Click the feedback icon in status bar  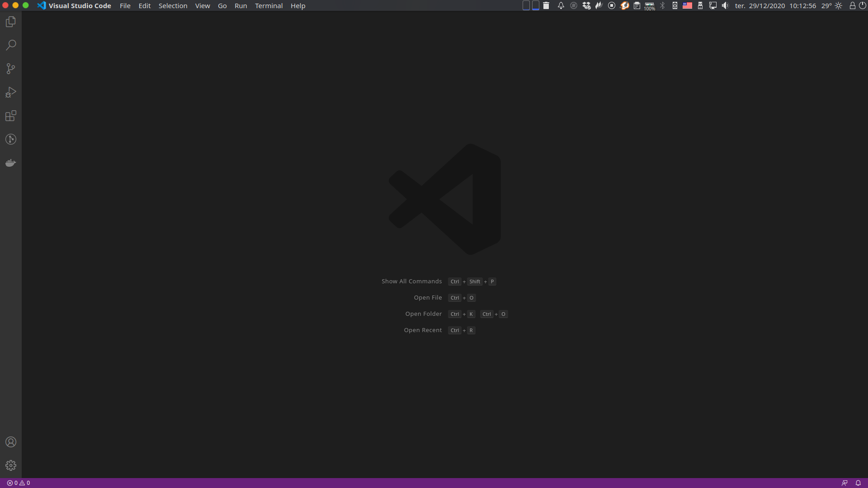pyautogui.click(x=844, y=483)
